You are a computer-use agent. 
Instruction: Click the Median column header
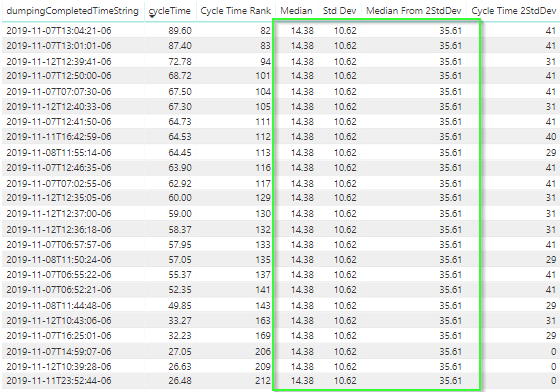(296, 11)
